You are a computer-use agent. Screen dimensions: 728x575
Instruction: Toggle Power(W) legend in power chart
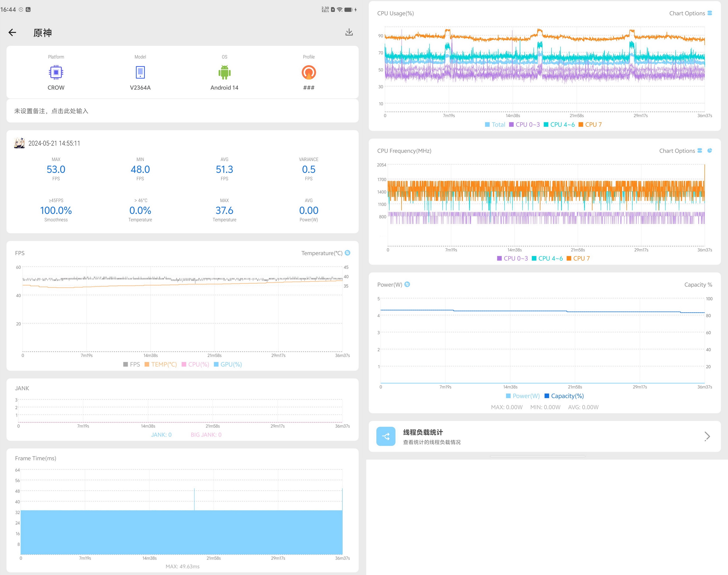(522, 396)
